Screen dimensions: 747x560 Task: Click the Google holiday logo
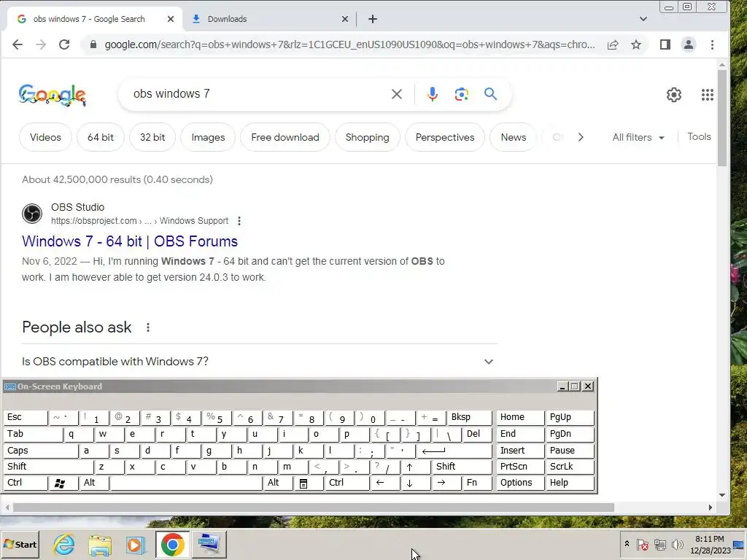pos(53,95)
